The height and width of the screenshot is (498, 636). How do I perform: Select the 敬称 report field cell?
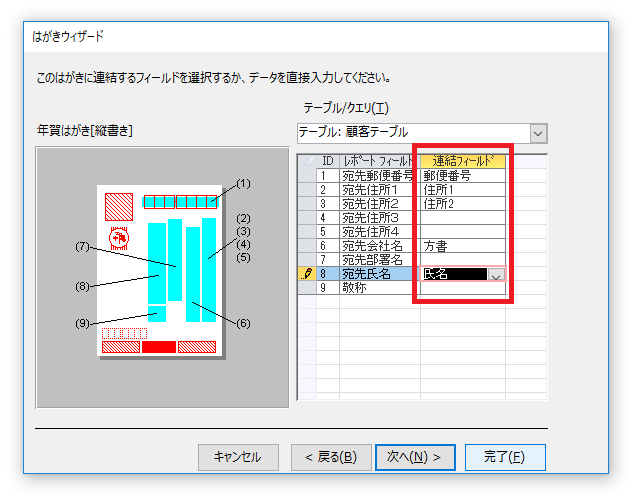coord(380,288)
